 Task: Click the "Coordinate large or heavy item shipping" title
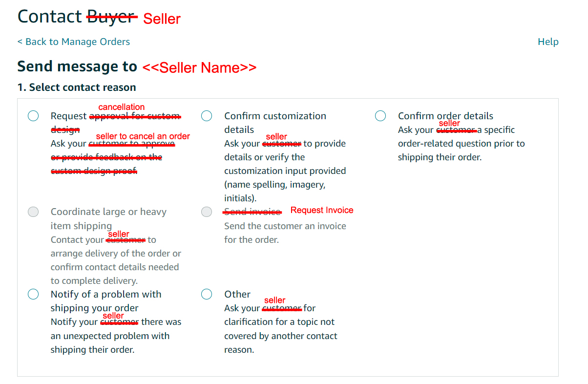(108, 212)
